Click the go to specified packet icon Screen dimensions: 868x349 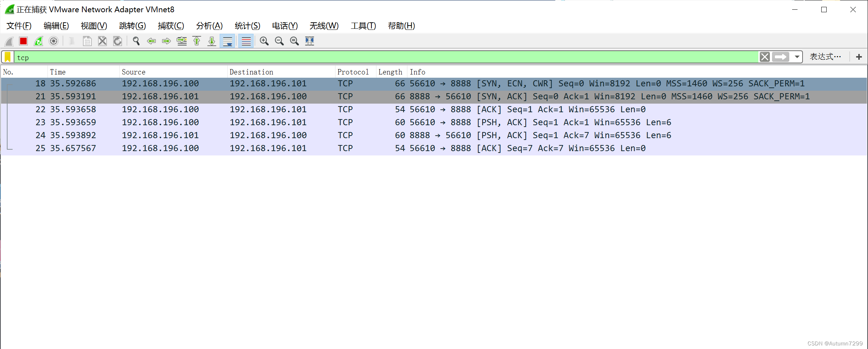(x=182, y=41)
